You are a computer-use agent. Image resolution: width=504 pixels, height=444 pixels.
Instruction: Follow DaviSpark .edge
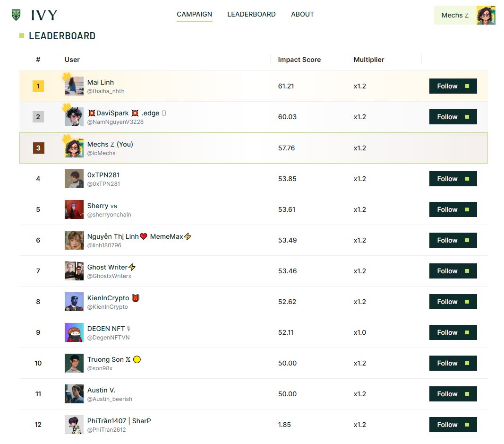tap(453, 117)
